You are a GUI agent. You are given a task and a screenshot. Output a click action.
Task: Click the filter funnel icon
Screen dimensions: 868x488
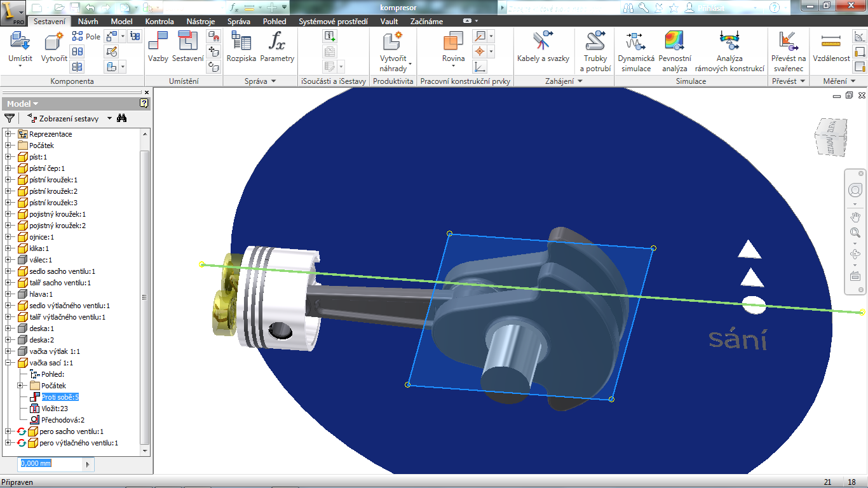[10, 118]
